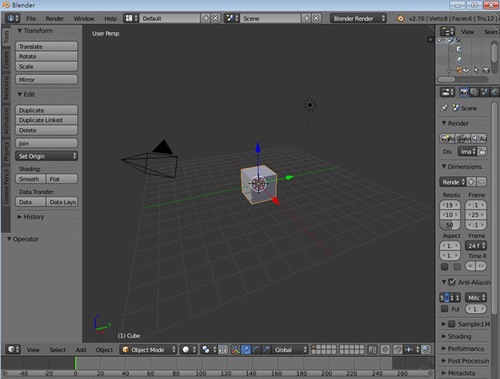The height and width of the screenshot is (379, 500).
Task: Select 8 anti-aliasing samples
Action: [x=447, y=297]
